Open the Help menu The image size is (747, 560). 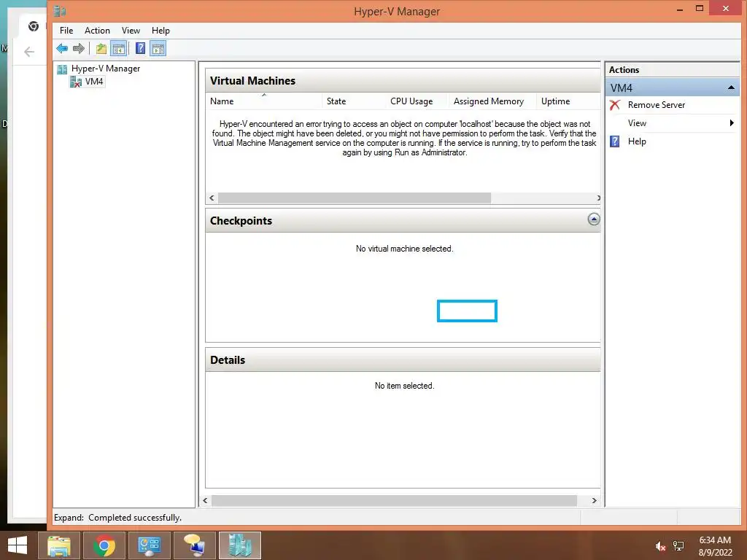click(x=160, y=31)
